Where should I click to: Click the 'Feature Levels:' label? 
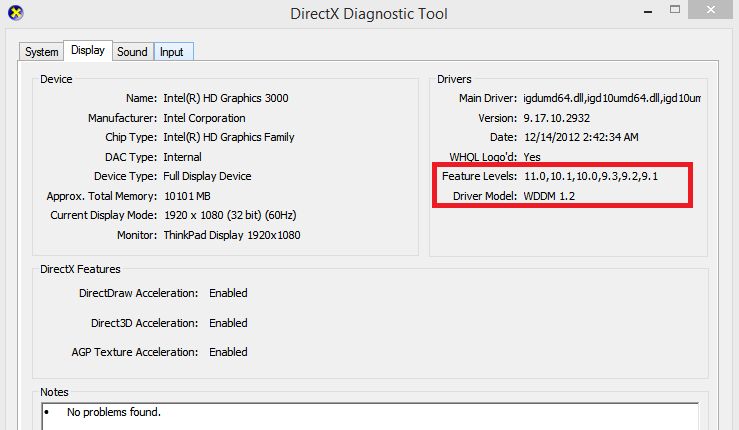pos(479,176)
